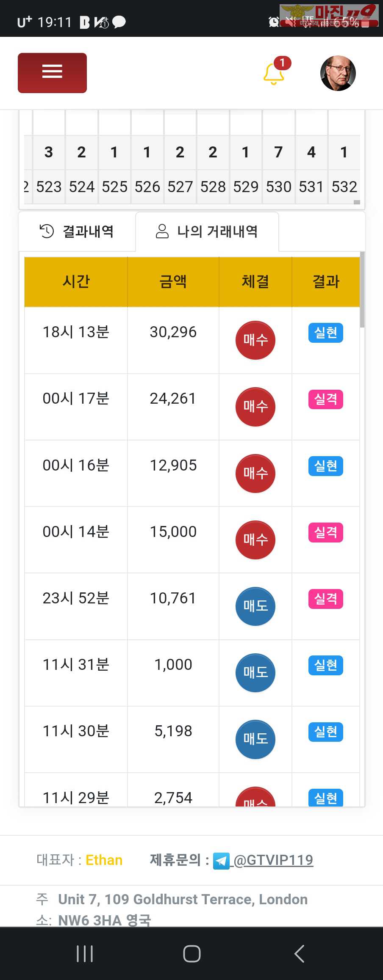Click the 매도 badge for 11시 31분
This screenshot has width=383, height=980.
255,672
